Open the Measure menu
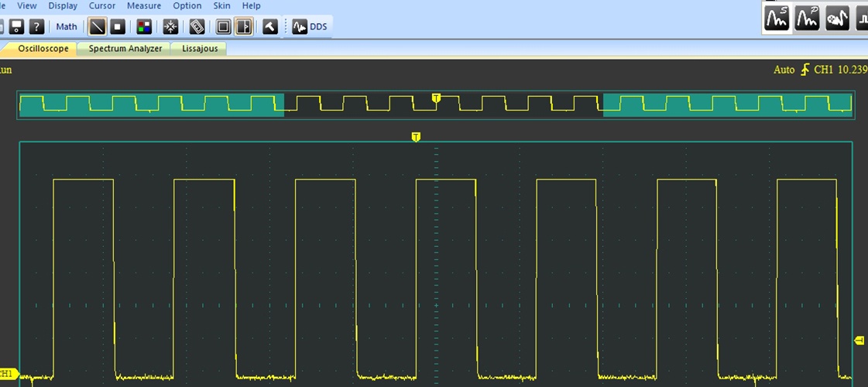This screenshot has height=387, width=868. tap(144, 5)
